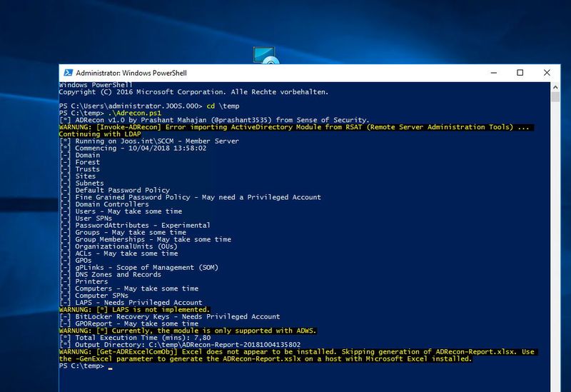Viewport: 571px width, 392px height.
Task: Click the 'DNS Zones and Records' line
Action: click(x=110, y=274)
